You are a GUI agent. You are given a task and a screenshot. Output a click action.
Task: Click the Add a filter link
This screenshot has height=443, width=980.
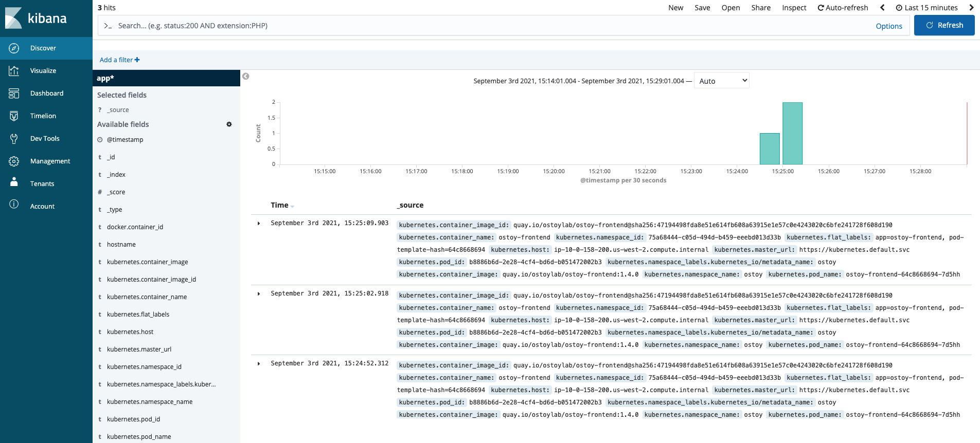tap(119, 60)
